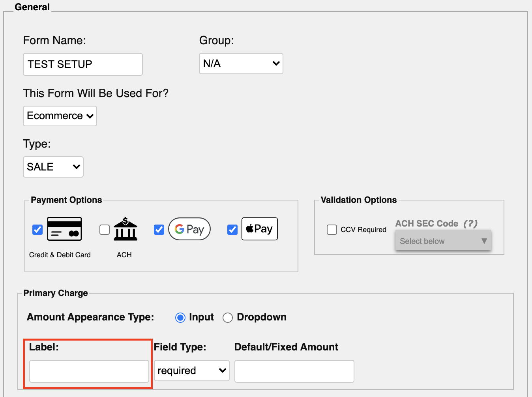Open the Type dropdown showing SALE

53,167
